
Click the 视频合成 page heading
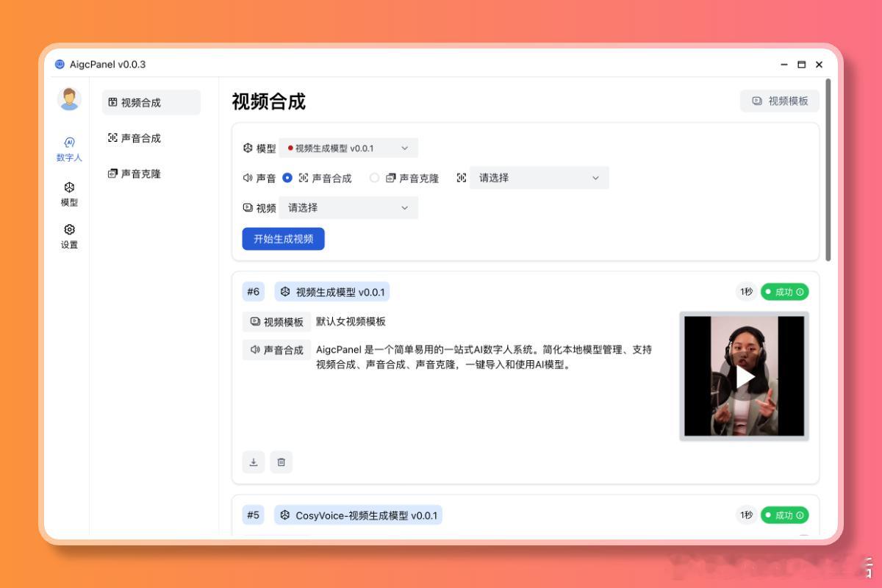tap(269, 101)
